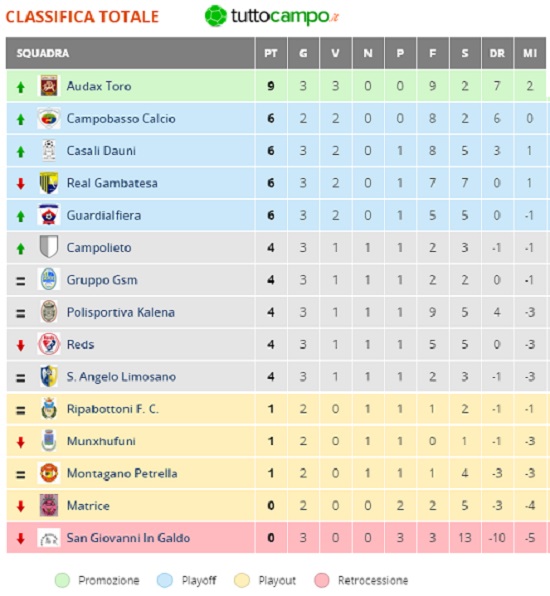
Task: Click the Real Gambatesa shield crest
Action: 49,183
